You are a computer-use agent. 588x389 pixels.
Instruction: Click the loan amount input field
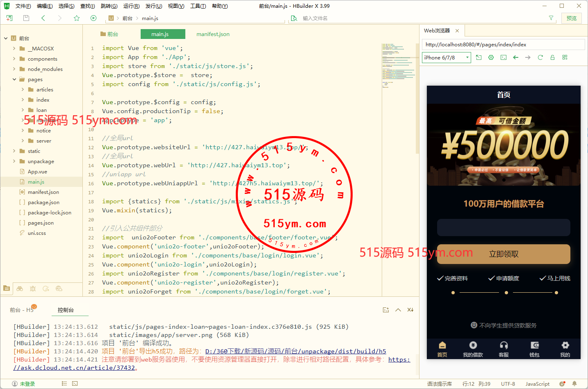[x=504, y=227]
